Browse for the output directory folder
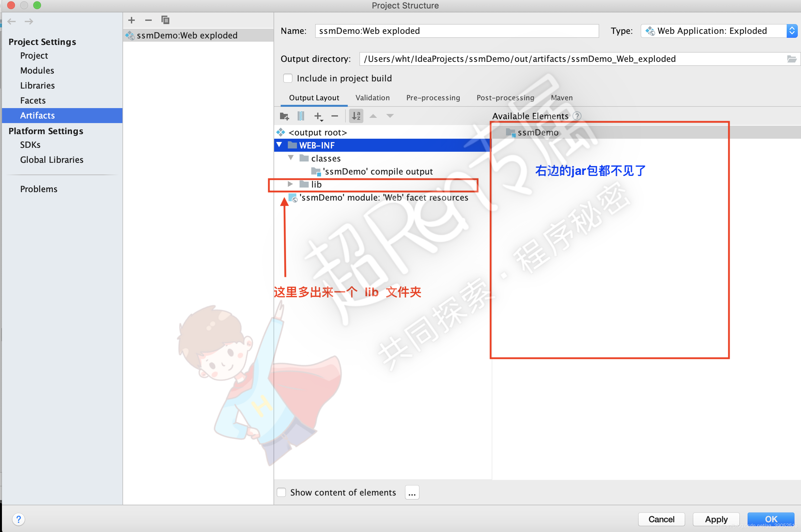This screenshot has width=801, height=532. [792, 59]
